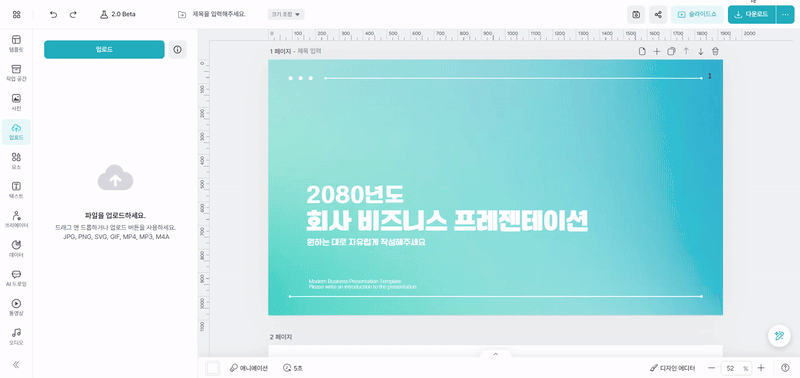Screen dimensions: 800x378
Task: Open the 크기 조정 size dropdown
Action: pyautogui.click(x=286, y=14)
